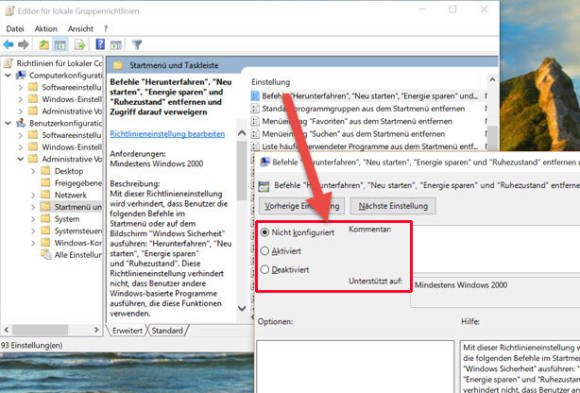The image size is (580, 393).
Task: Click the export list toolbar icon
Action: tap(80, 45)
